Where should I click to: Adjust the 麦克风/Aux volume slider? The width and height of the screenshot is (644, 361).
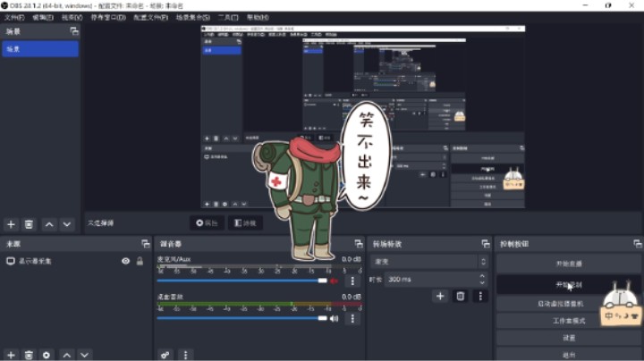click(241, 281)
